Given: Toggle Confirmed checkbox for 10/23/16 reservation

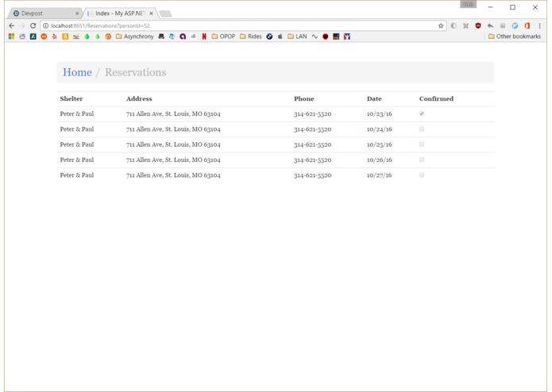Looking at the screenshot, I should [422, 113].
